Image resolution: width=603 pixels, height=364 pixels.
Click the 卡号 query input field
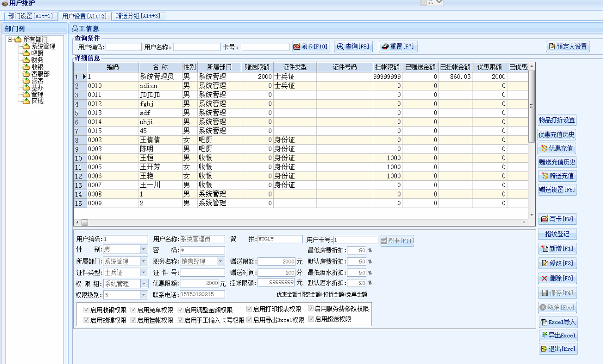(x=265, y=47)
